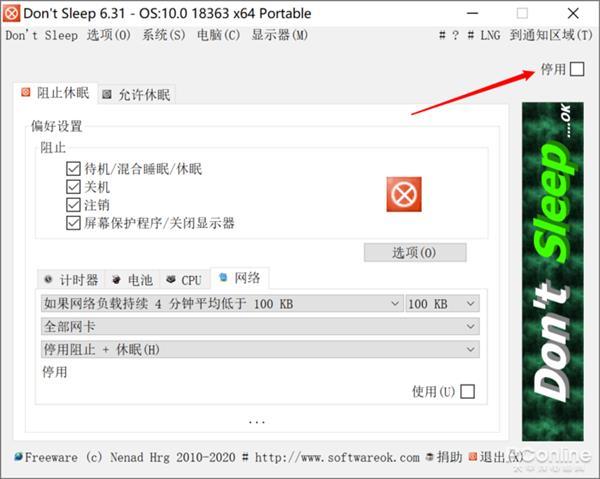Click the Freeware globe icon in footer
This screenshot has width=600, height=479.
[x=18, y=457]
